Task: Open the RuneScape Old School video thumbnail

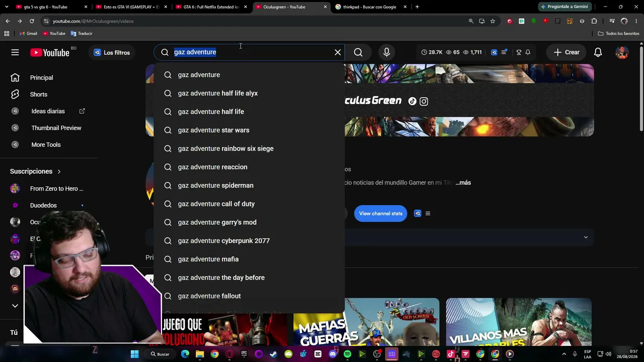Action: point(366,322)
